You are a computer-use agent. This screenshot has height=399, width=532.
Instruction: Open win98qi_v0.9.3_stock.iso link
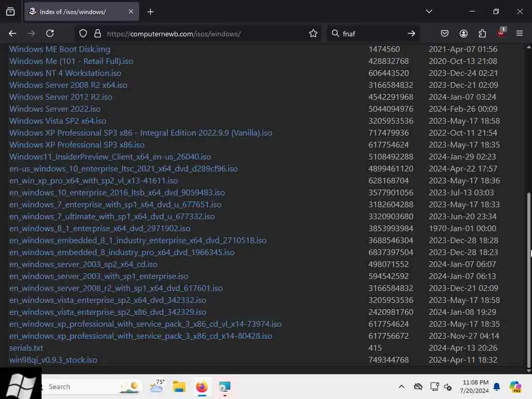54,360
